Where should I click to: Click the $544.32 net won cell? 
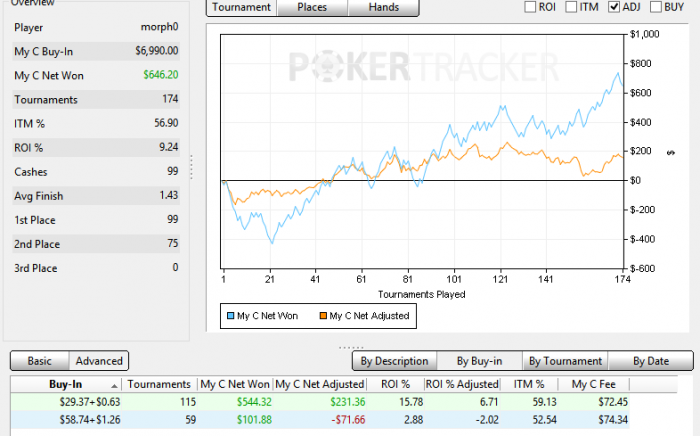[x=254, y=402]
